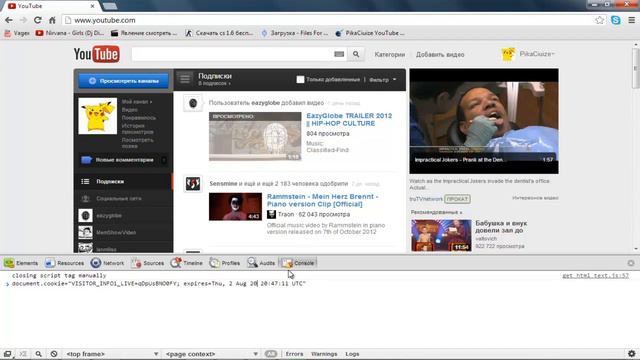
Task: Open the Chrome menu icon
Action: coord(631,20)
